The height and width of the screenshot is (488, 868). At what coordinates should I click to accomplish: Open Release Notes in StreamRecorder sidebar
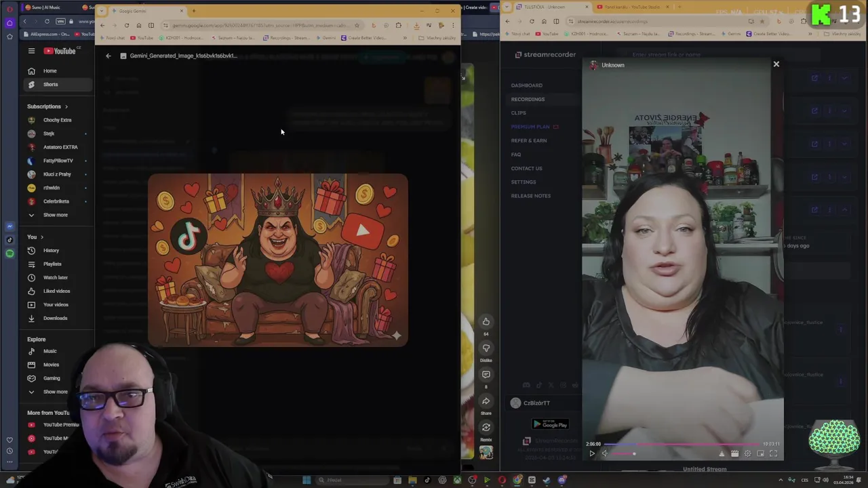coord(531,196)
